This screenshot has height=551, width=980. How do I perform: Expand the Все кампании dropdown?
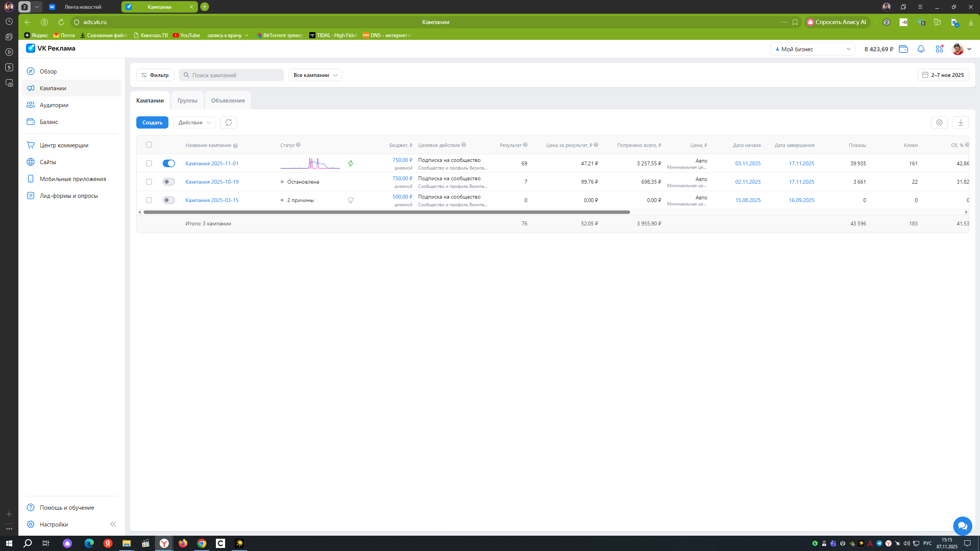tap(315, 75)
